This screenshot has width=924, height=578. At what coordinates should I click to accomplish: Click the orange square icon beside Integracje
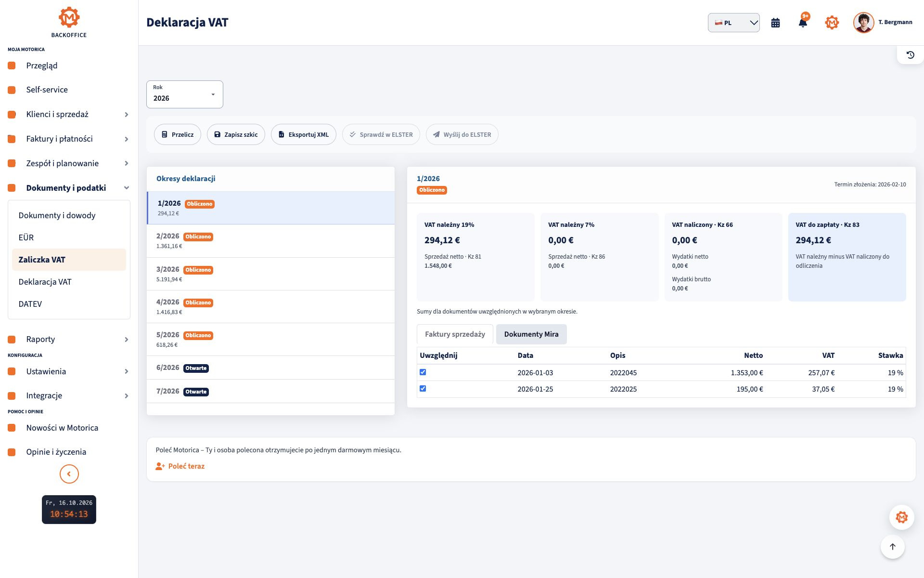tap(12, 395)
